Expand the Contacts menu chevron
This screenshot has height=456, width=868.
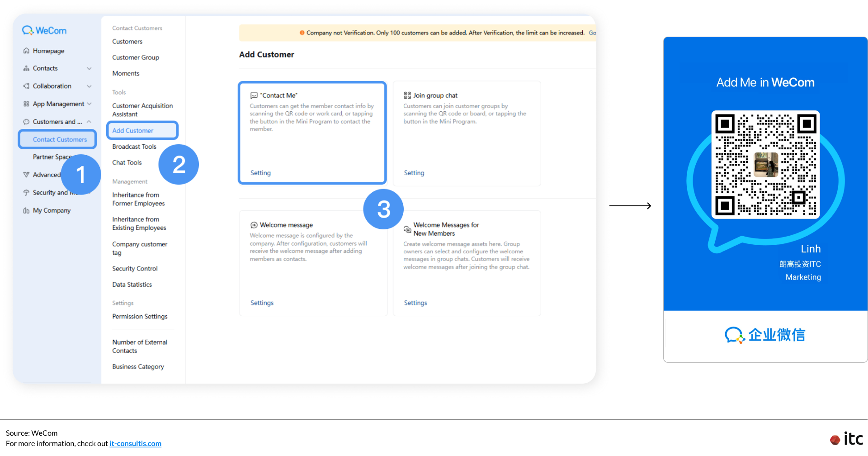pyautogui.click(x=89, y=68)
